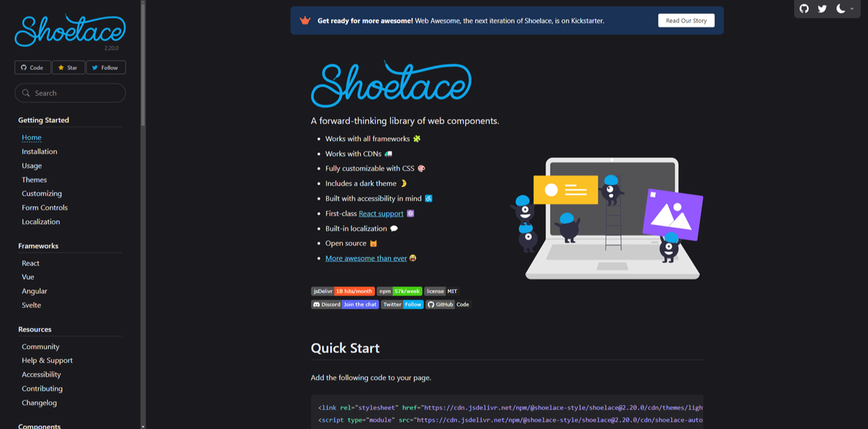868x429 pixels.
Task: Open the Vue framework page
Action: (x=28, y=277)
